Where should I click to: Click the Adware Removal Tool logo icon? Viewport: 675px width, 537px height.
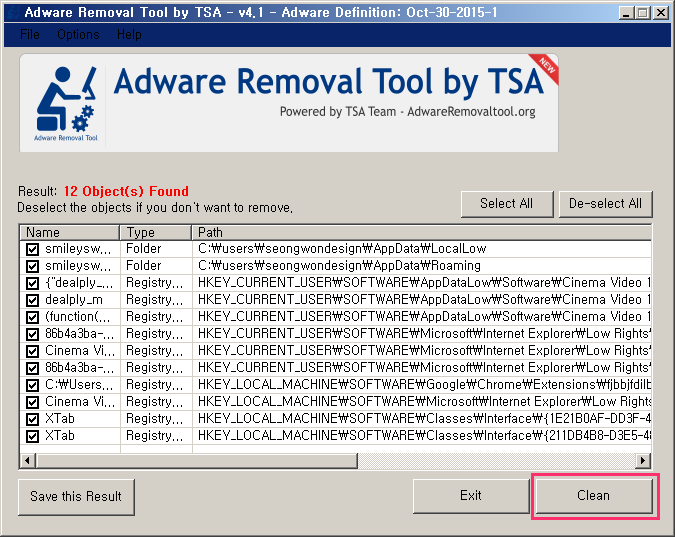66,103
